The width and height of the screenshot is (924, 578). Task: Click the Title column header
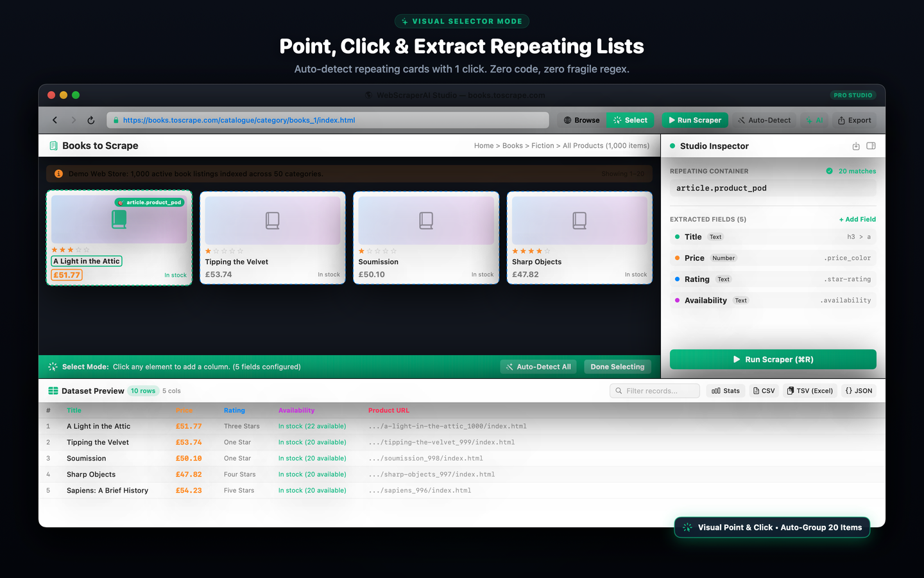click(x=74, y=410)
